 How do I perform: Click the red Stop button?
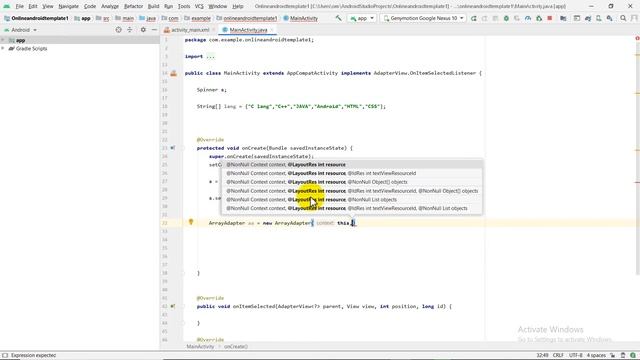(550, 18)
